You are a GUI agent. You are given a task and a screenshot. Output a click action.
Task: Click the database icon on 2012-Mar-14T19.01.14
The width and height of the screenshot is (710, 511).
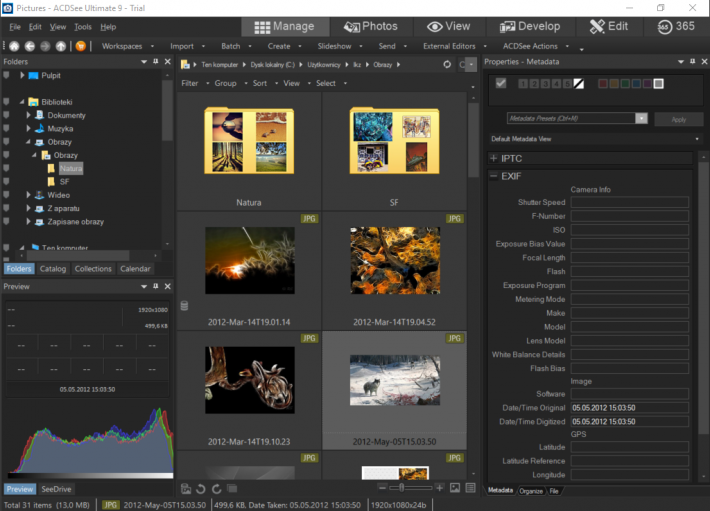click(x=184, y=306)
